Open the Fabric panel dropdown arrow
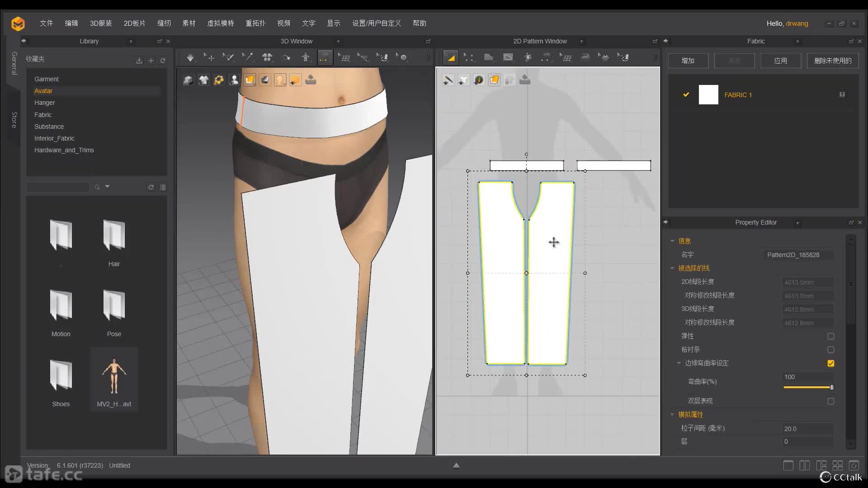 [797, 42]
